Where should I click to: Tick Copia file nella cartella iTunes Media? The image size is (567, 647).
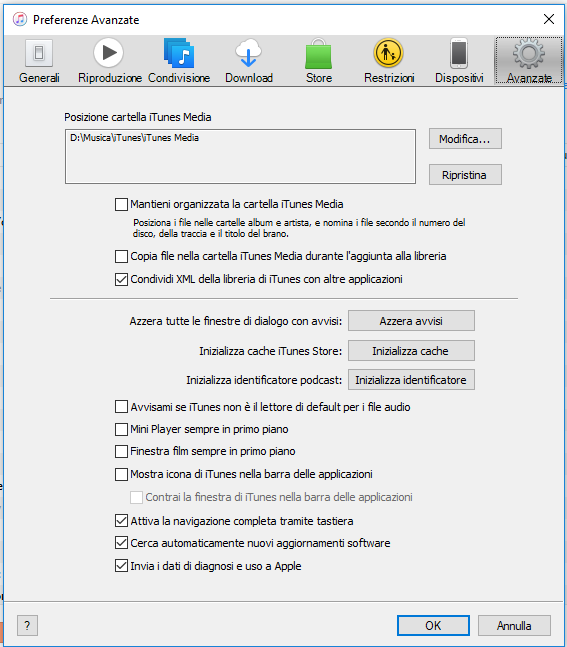(x=121, y=256)
